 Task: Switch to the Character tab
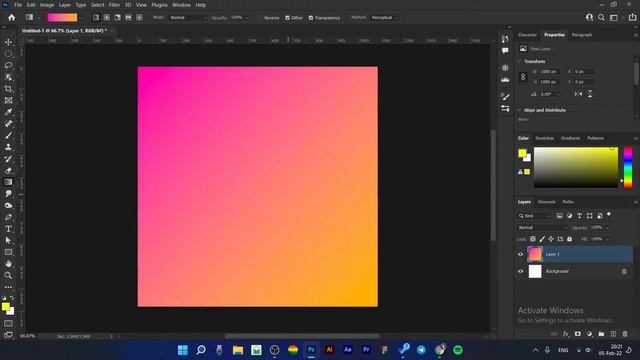pyautogui.click(x=527, y=35)
